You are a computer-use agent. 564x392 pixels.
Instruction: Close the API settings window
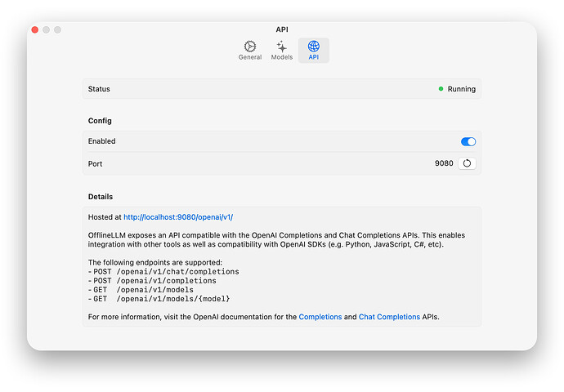coord(35,30)
